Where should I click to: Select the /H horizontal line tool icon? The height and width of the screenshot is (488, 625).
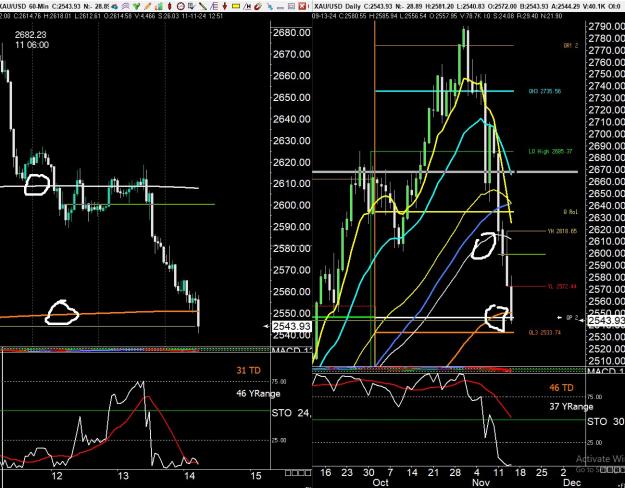point(247,6)
